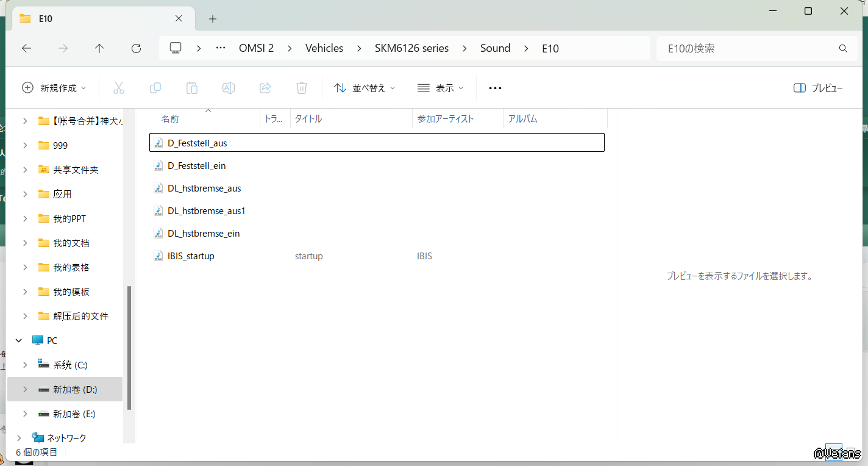
Task: Expand the 应用 folder tree node
Action: tap(25, 194)
